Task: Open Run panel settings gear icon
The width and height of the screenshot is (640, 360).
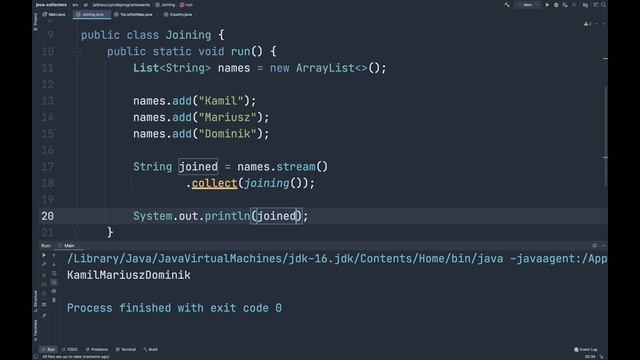Action: tap(594, 246)
